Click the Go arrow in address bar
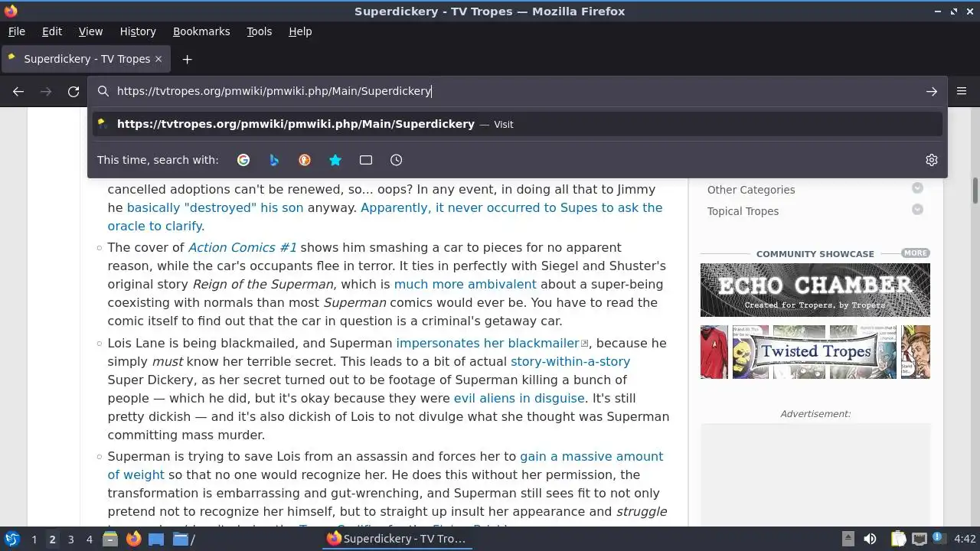The image size is (980, 551). tap(932, 91)
